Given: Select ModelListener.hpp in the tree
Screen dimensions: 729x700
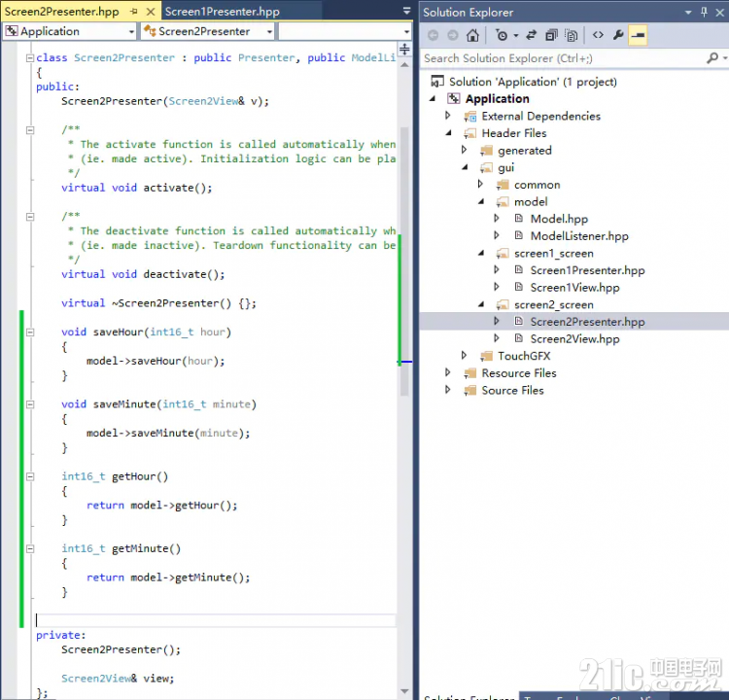Looking at the screenshot, I should tap(579, 236).
